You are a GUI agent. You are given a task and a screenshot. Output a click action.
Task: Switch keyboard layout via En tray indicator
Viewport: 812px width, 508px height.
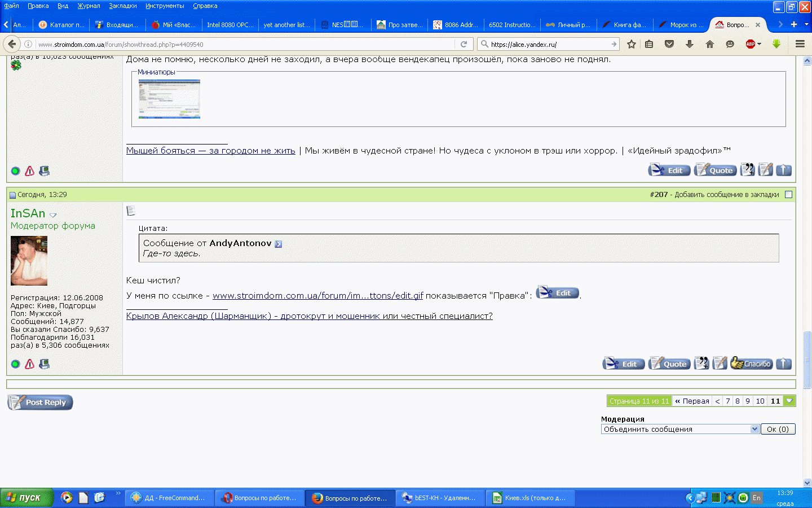pyautogui.click(x=757, y=498)
